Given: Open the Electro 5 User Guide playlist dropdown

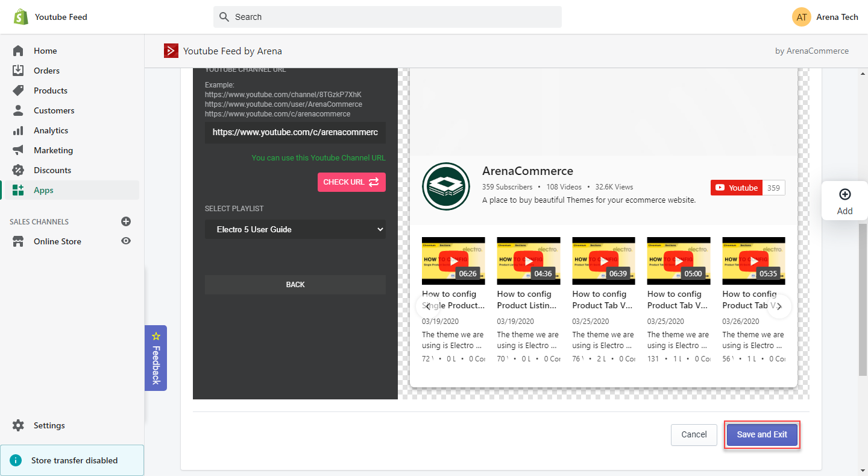Looking at the screenshot, I should point(295,229).
